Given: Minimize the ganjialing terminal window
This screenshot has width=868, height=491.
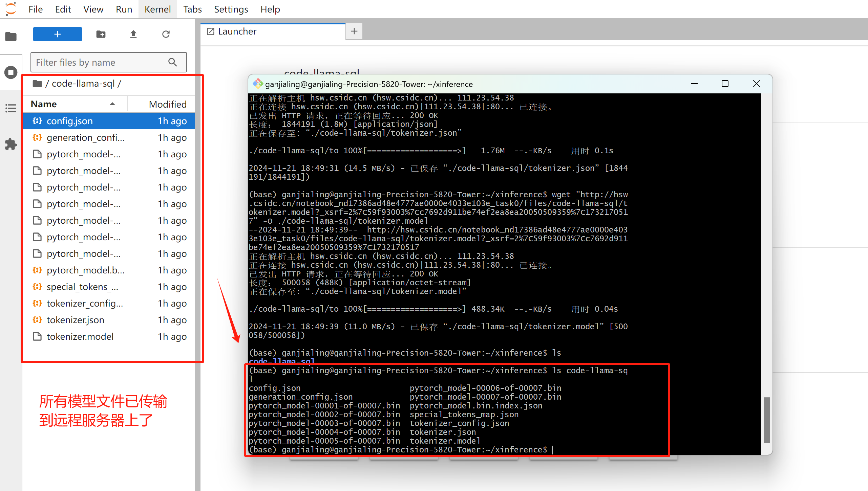Looking at the screenshot, I should (x=694, y=84).
